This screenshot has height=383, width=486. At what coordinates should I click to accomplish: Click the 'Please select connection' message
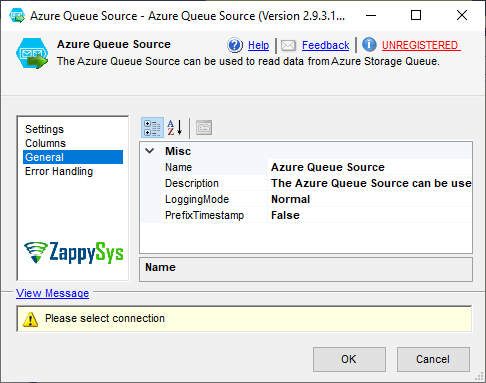[x=105, y=318]
